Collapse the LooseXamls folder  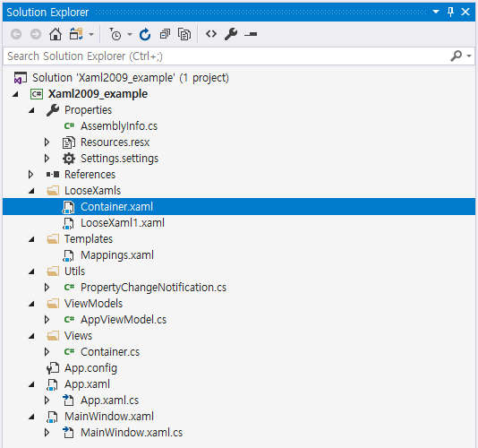pos(31,191)
